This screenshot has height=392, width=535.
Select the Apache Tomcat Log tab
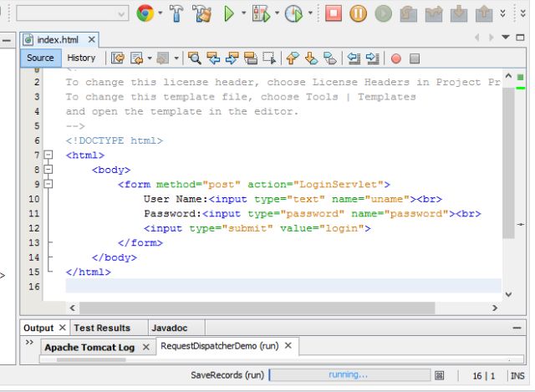tap(89, 348)
